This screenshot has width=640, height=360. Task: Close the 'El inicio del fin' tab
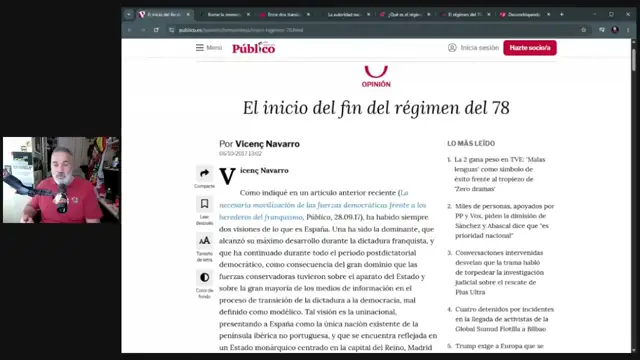pos(188,14)
